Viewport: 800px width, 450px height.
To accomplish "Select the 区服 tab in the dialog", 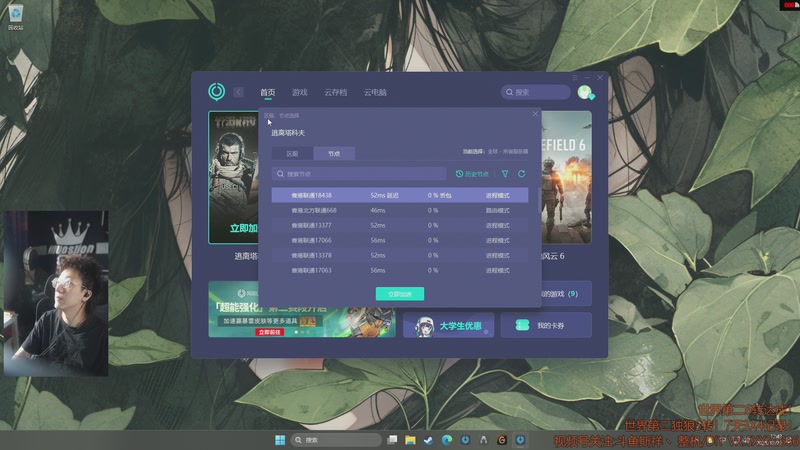I will (292, 154).
